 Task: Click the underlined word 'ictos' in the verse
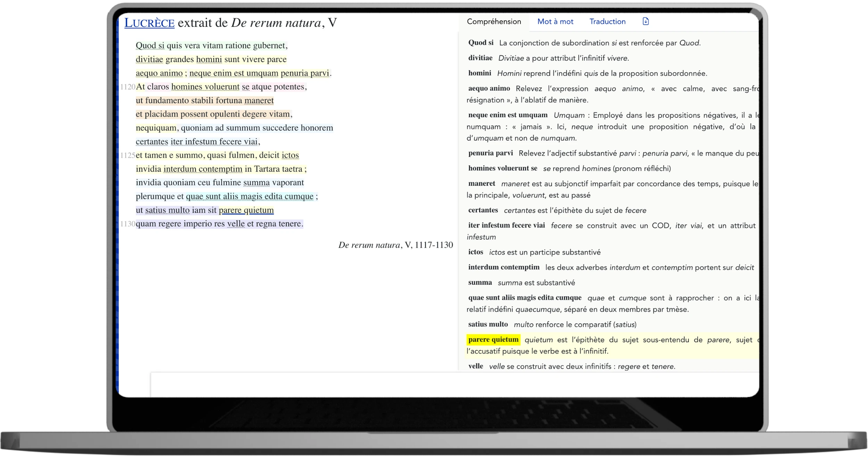click(x=290, y=155)
